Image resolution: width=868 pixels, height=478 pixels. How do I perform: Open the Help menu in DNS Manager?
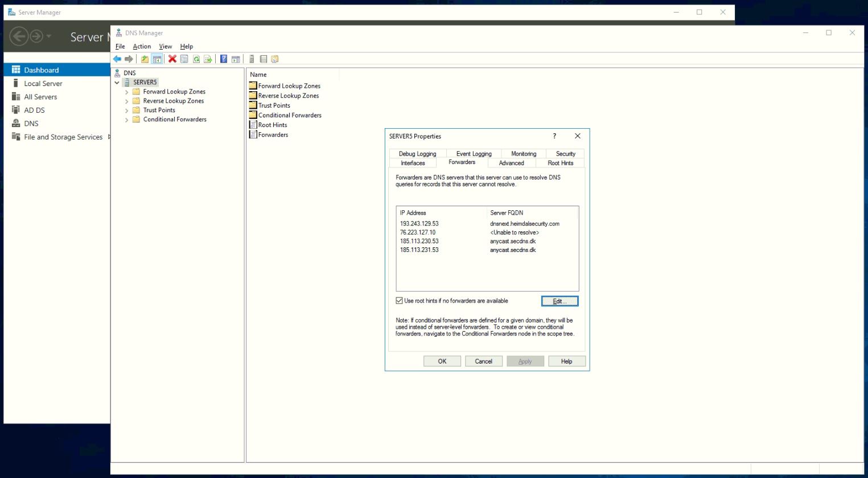click(x=187, y=47)
